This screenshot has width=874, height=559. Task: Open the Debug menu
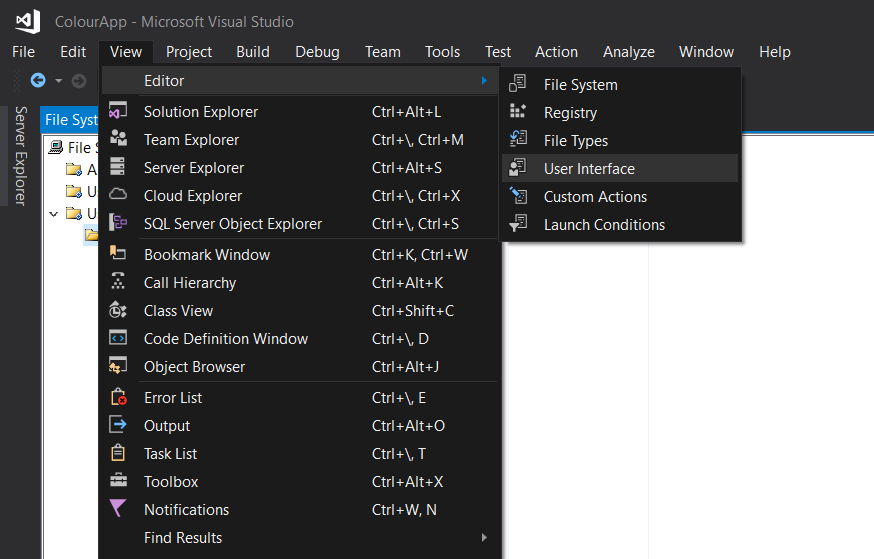tap(317, 52)
